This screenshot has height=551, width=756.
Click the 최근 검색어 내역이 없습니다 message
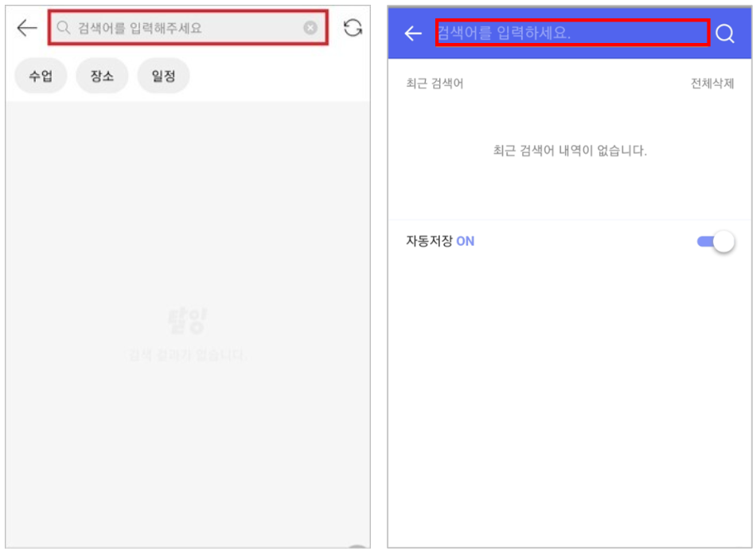tap(570, 150)
